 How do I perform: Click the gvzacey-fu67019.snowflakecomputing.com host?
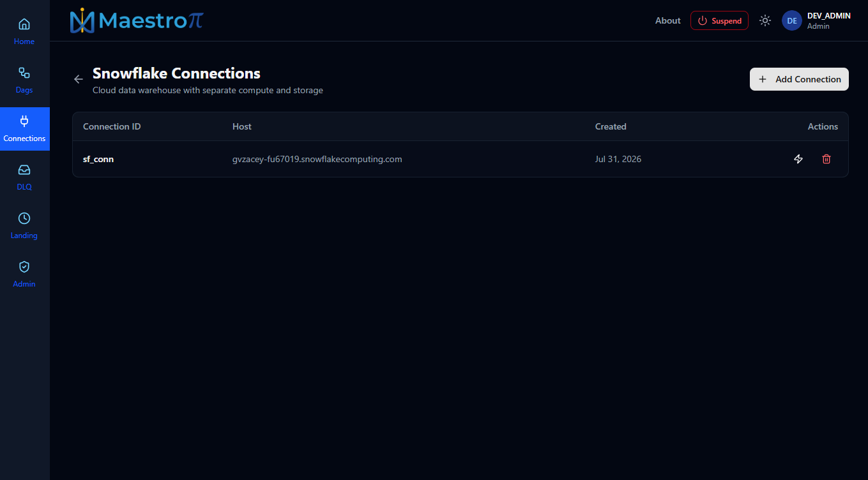click(317, 159)
